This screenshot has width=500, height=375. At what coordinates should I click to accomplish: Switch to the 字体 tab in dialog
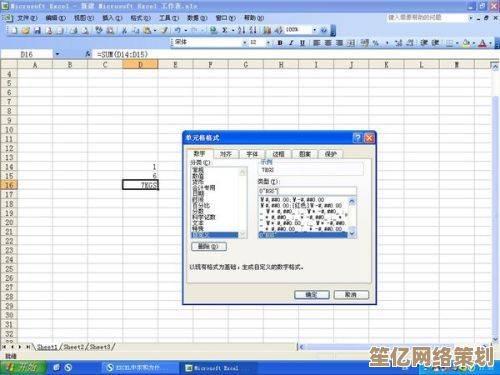coord(252,154)
